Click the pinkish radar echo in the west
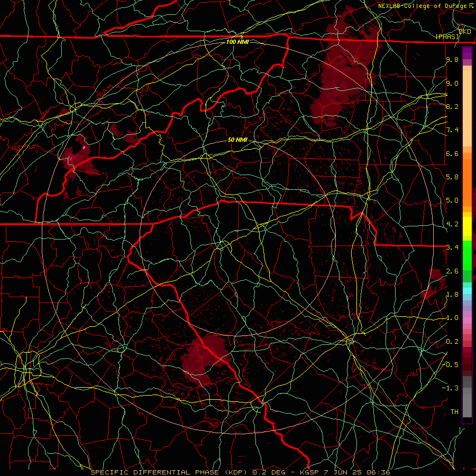The image size is (476, 476). (78, 158)
